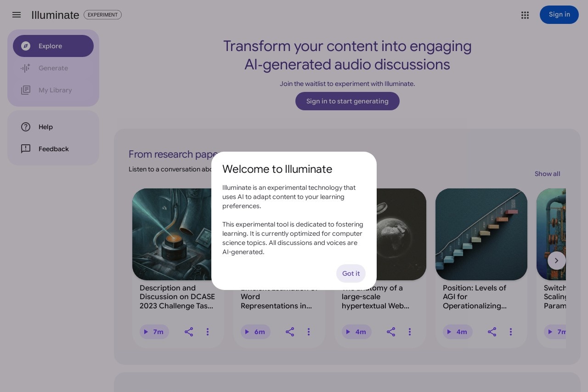Open more options for DCASE 2023 card
This screenshot has height=392, width=588.
[x=208, y=332]
